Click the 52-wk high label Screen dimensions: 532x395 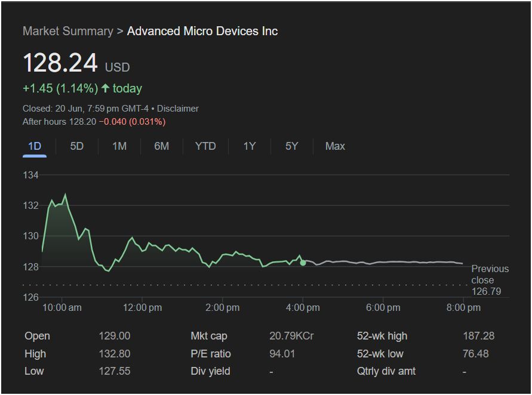point(382,336)
